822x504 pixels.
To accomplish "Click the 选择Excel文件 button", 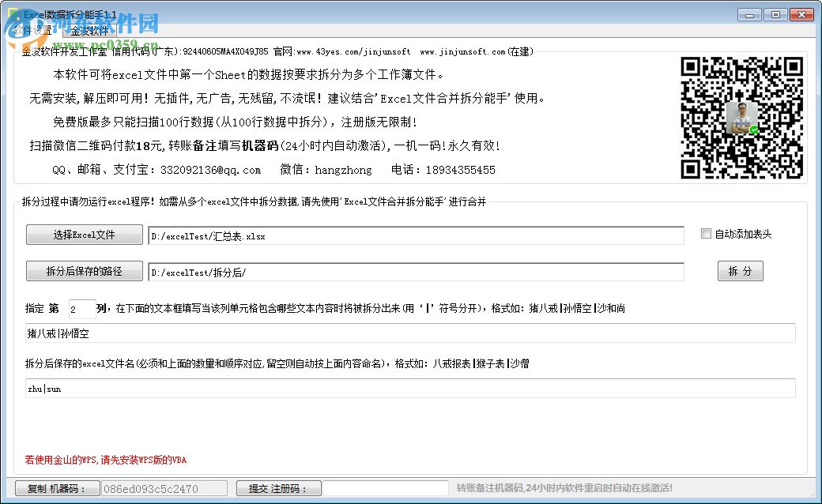I will point(84,235).
